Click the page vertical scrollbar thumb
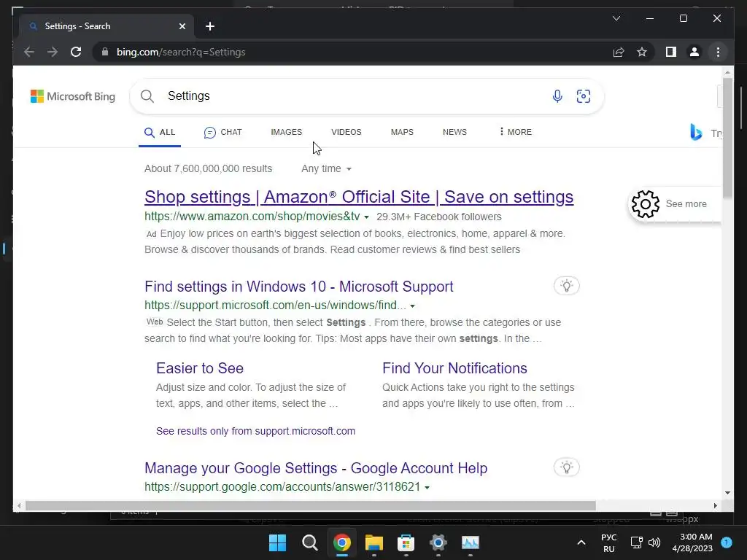This screenshot has height=560, width=747. click(727, 138)
